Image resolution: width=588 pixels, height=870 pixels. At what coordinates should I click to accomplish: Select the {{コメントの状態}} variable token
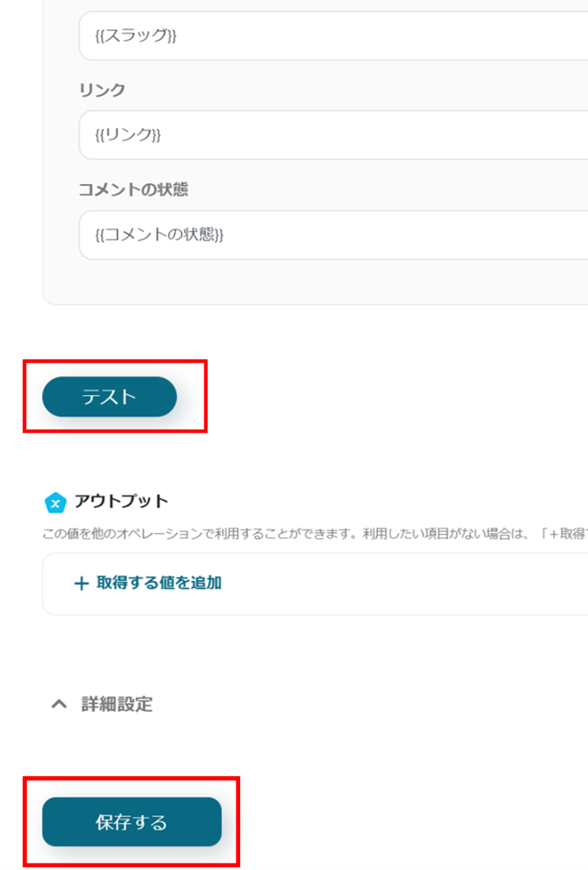[159, 235]
